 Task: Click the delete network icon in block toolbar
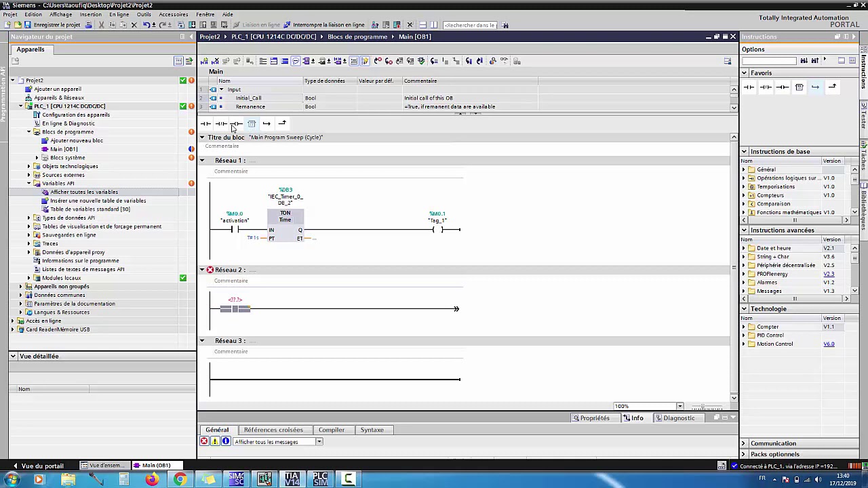[x=216, y=61]
